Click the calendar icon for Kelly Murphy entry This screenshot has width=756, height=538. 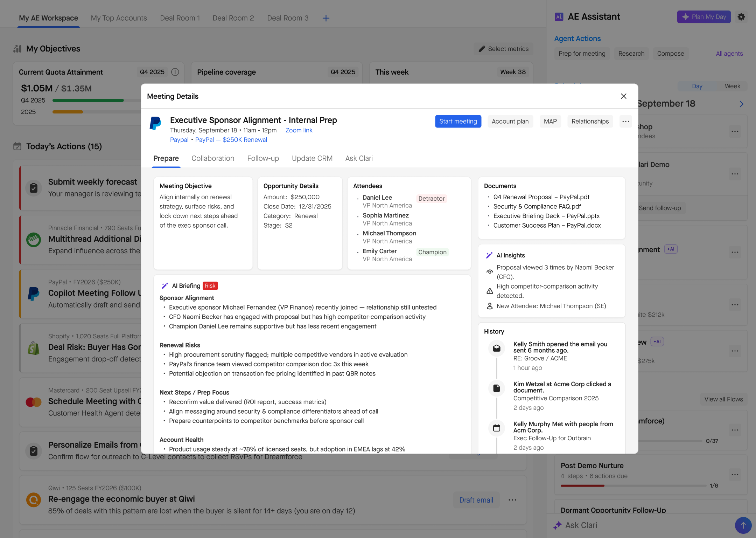497,428
